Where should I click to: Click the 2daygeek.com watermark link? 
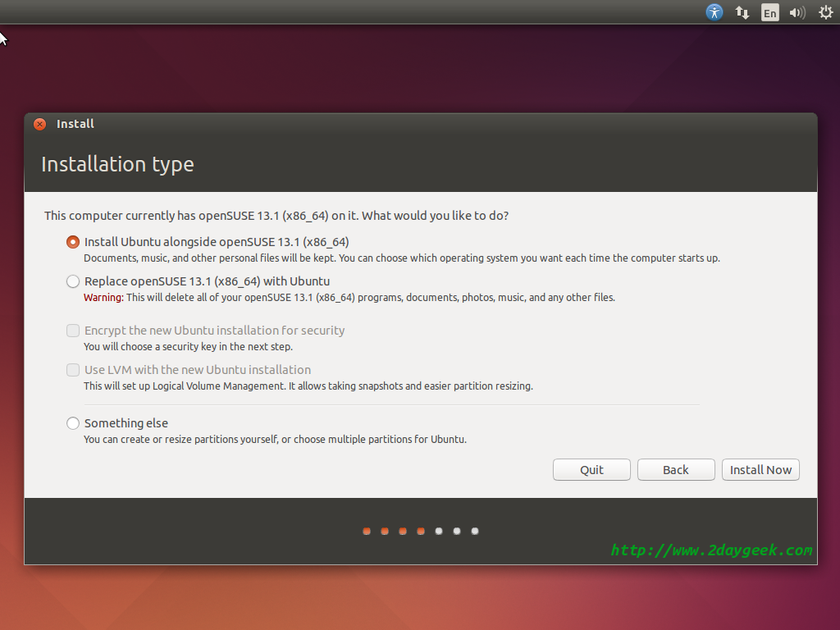tap(711, 550)
